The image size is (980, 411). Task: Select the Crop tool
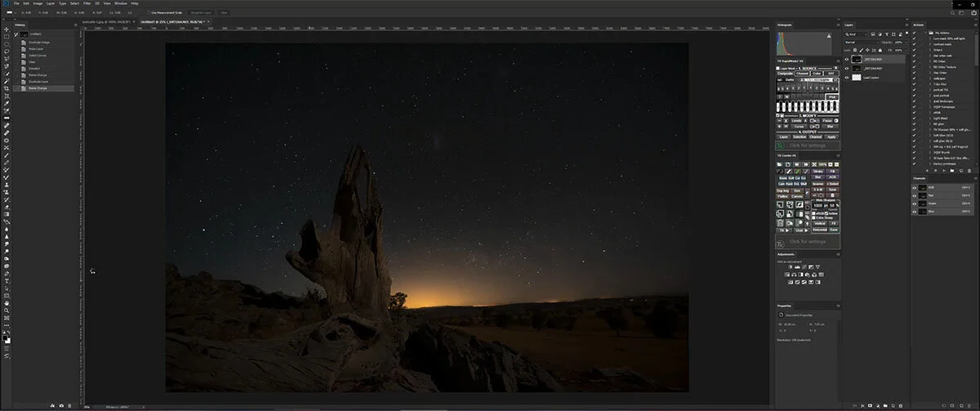(7, 88)
